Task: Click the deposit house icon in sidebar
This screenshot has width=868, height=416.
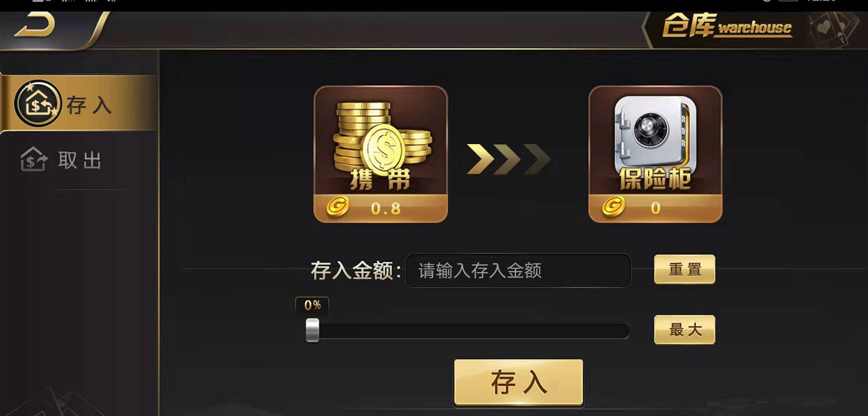Action: (37, 103)
